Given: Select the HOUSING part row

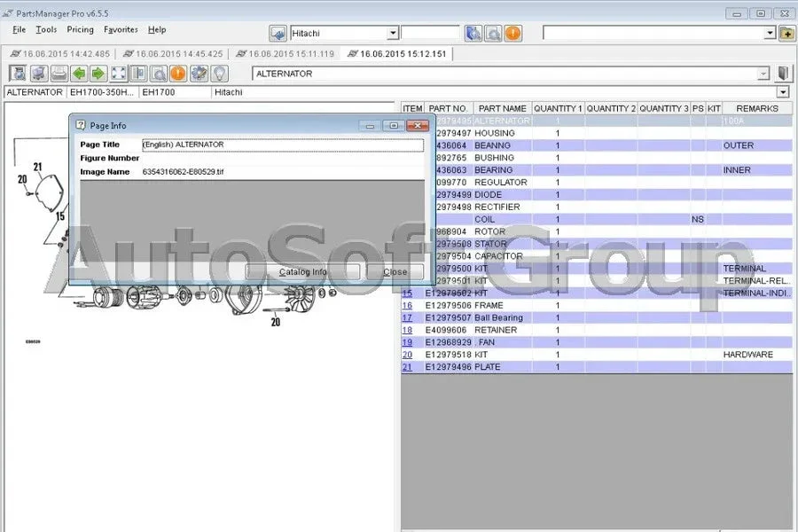Looking at the screenshot, I should coord(614,133).
